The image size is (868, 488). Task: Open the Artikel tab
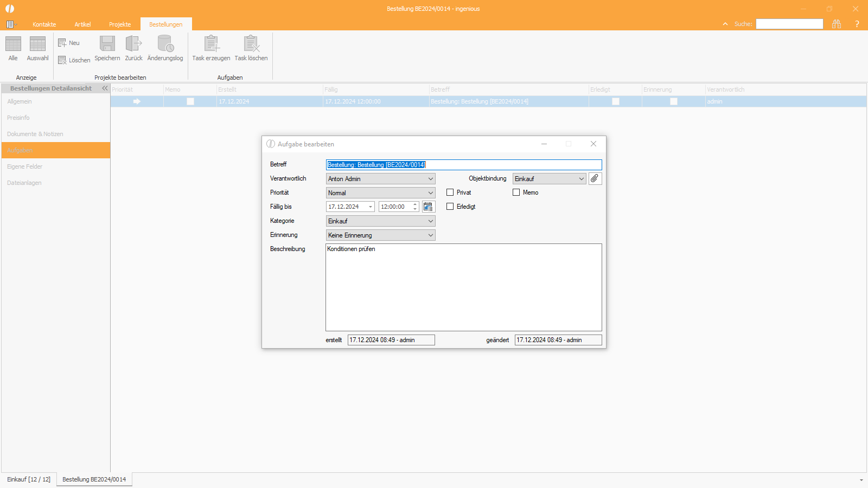[x=82, y=24]
